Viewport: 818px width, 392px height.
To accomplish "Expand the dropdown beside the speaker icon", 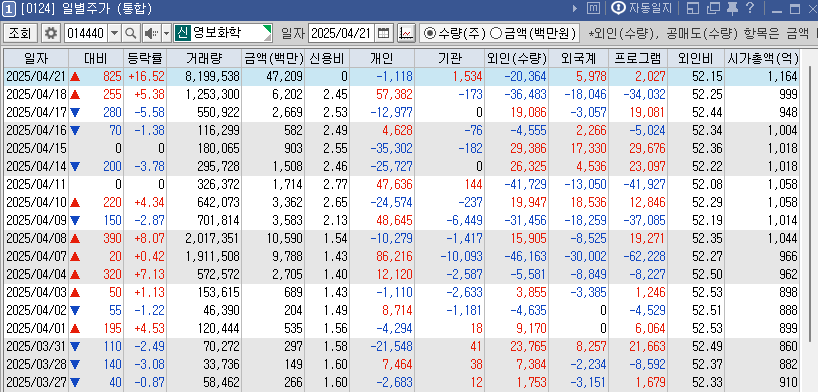I will (166, 33).
